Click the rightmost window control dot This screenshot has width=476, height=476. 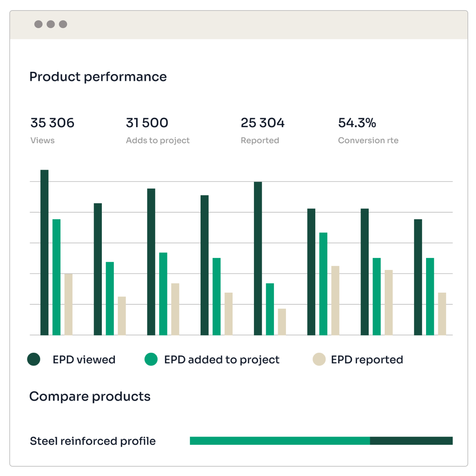click(x=63, y=24)
